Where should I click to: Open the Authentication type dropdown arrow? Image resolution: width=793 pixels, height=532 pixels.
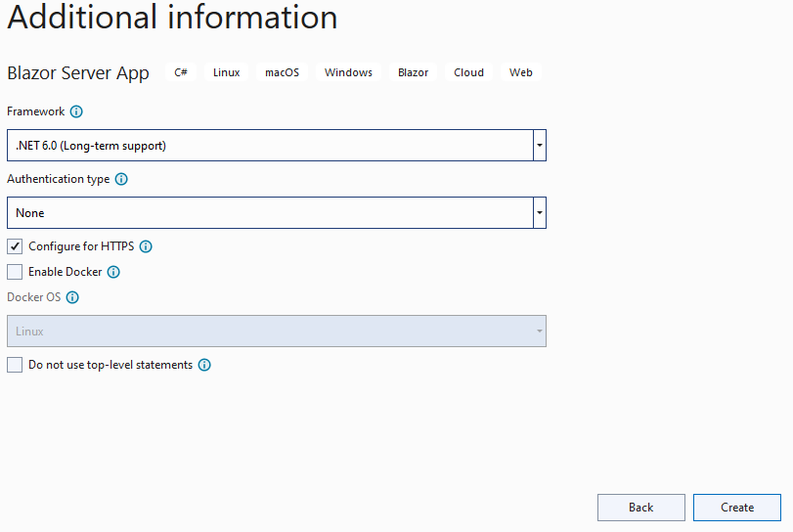coord(540,213)
